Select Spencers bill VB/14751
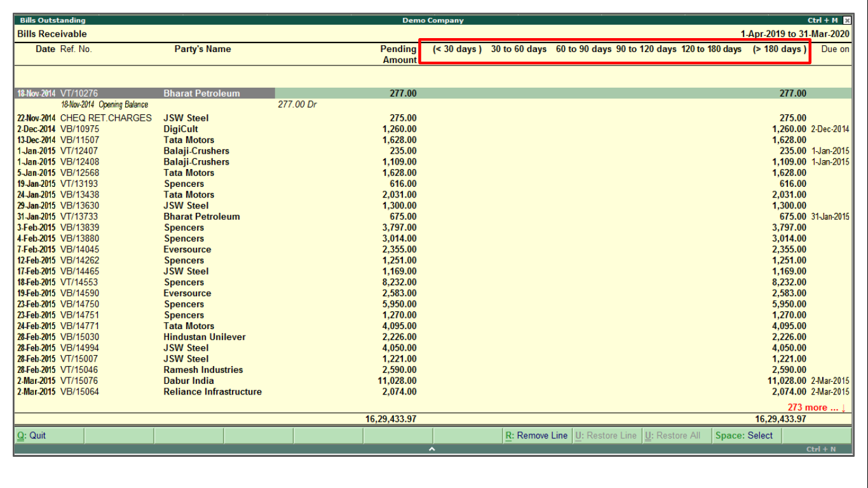The image size is (868, 488). click(x=433, y=315)
